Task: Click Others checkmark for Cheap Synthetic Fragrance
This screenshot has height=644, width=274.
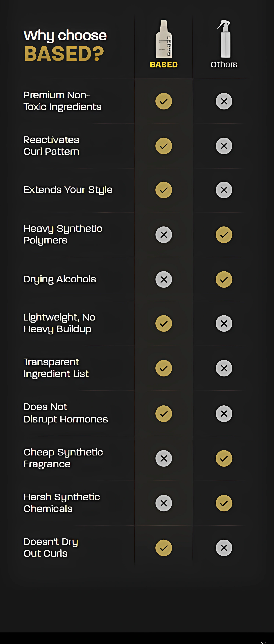Action: [x=224, y=458]
